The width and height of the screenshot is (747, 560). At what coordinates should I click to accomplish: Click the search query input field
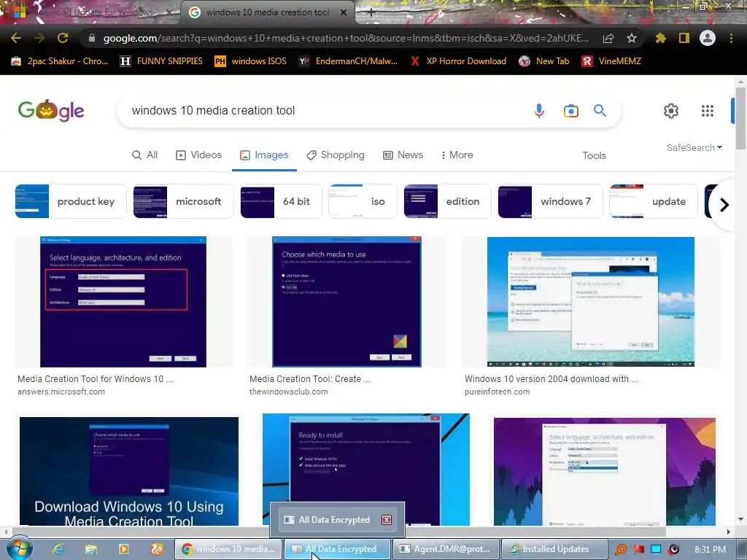[x=324, y=111]
